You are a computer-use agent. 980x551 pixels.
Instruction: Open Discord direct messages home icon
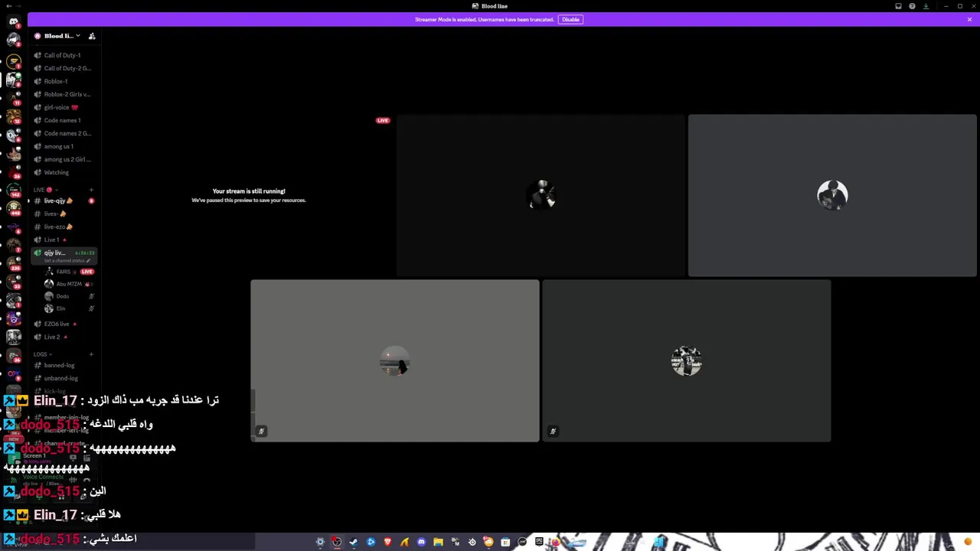click(x=14, y=21)
